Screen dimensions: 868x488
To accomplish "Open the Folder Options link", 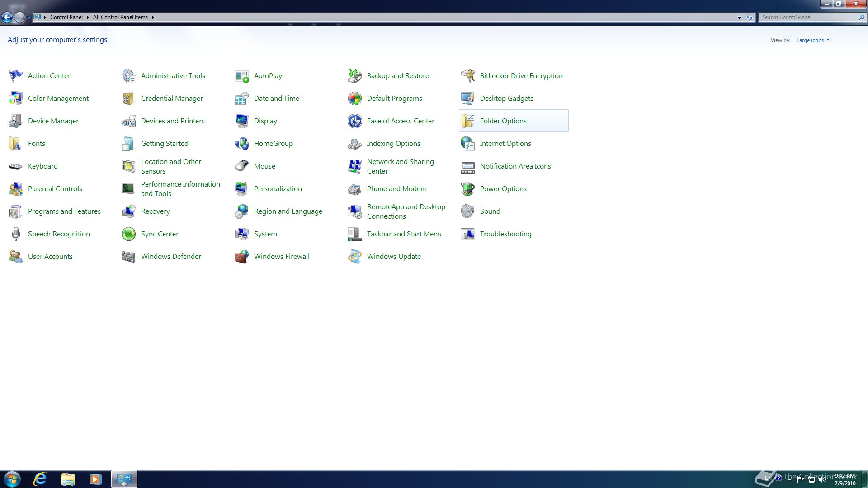I will coord(503,121).
